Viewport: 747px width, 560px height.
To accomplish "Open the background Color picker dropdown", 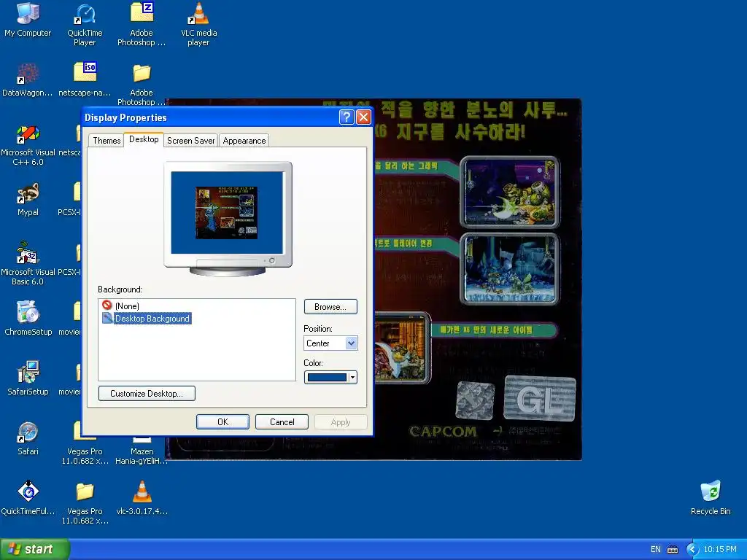I will [x=330, y=377].
